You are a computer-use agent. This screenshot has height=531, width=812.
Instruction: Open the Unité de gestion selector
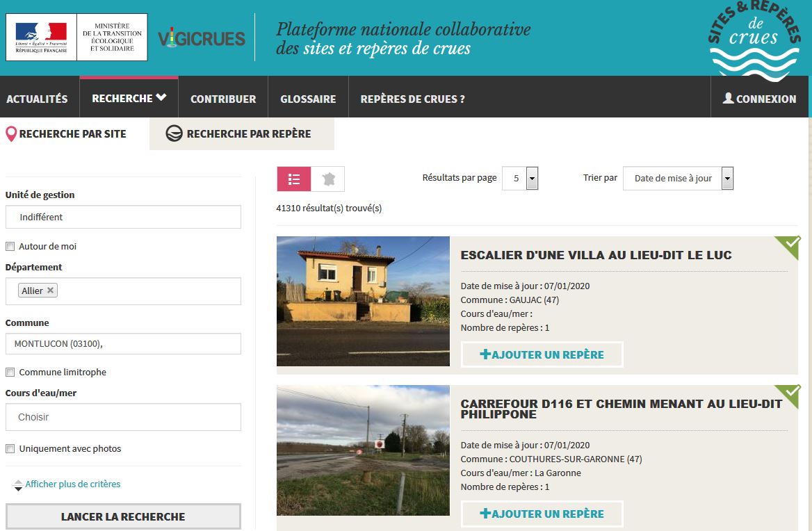[123, 217]
